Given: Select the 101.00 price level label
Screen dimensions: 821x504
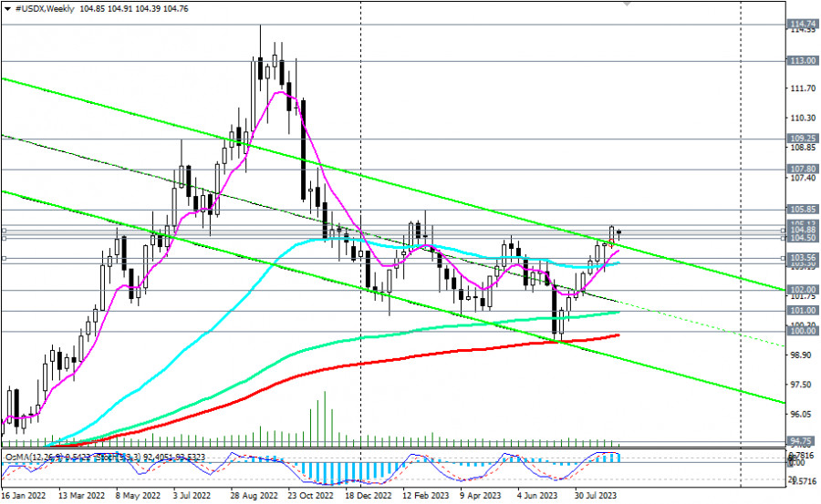Looking at the screenshot, I should [x=803, y=311].
